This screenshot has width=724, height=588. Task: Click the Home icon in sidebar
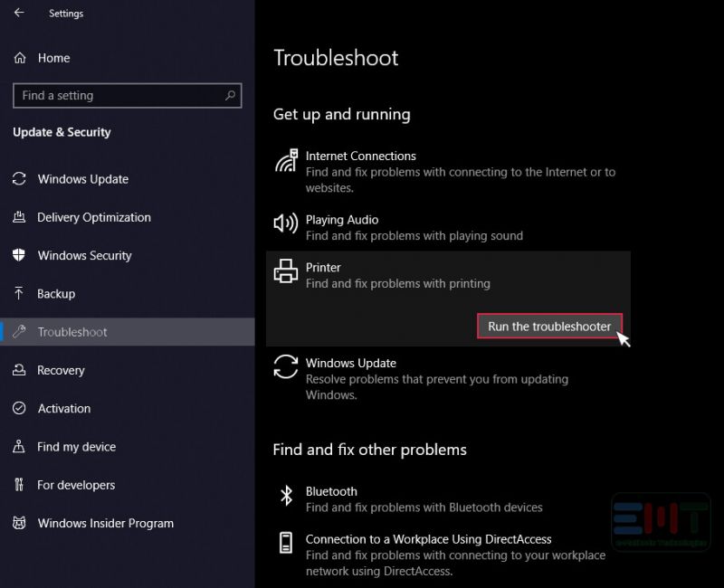pos(20,58)
